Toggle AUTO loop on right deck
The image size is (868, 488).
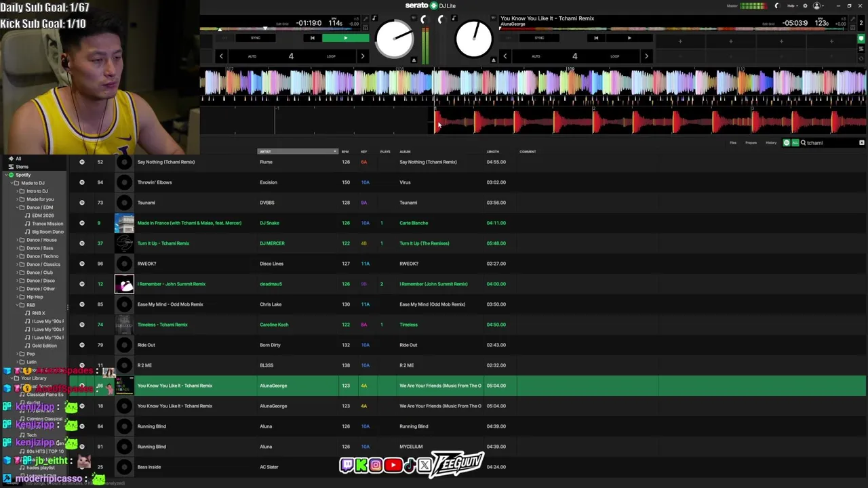pyautogui.click(x=536, y=56)
